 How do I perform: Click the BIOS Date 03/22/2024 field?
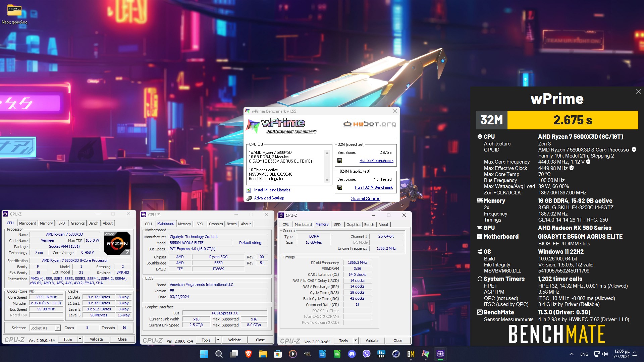click(218, 297)
